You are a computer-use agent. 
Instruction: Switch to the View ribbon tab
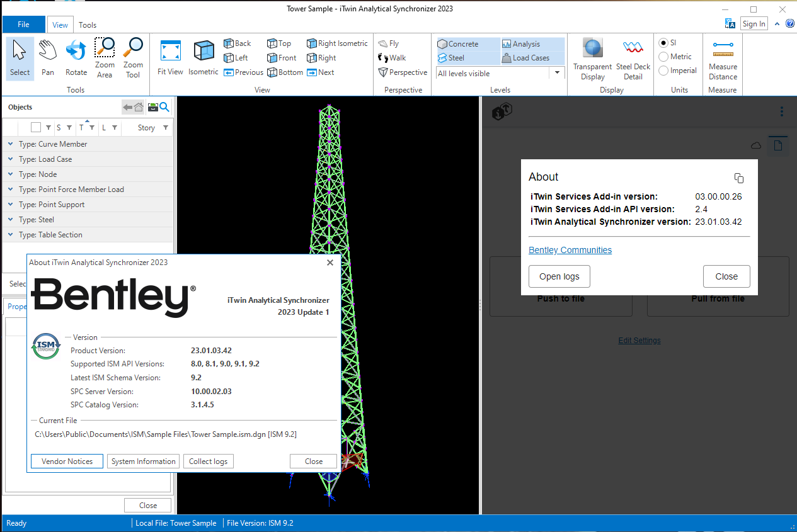(60, 25)
